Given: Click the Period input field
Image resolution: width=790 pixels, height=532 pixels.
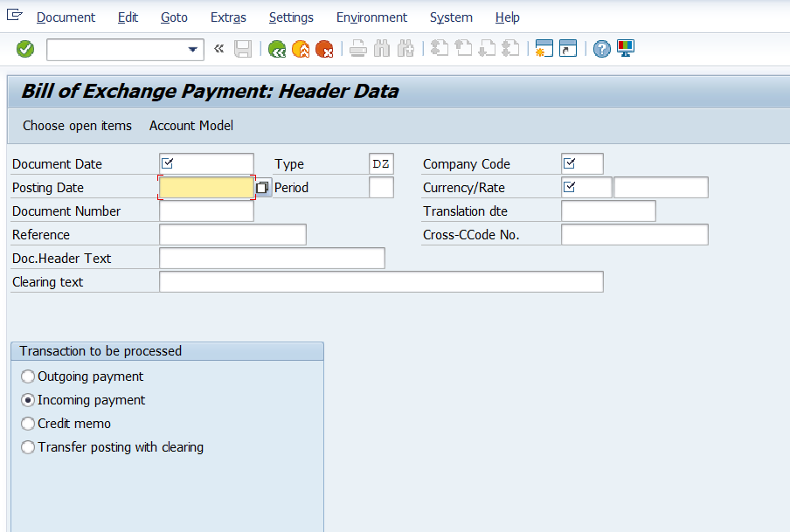Looking at the screenshot, I should (x=381, y=188).
